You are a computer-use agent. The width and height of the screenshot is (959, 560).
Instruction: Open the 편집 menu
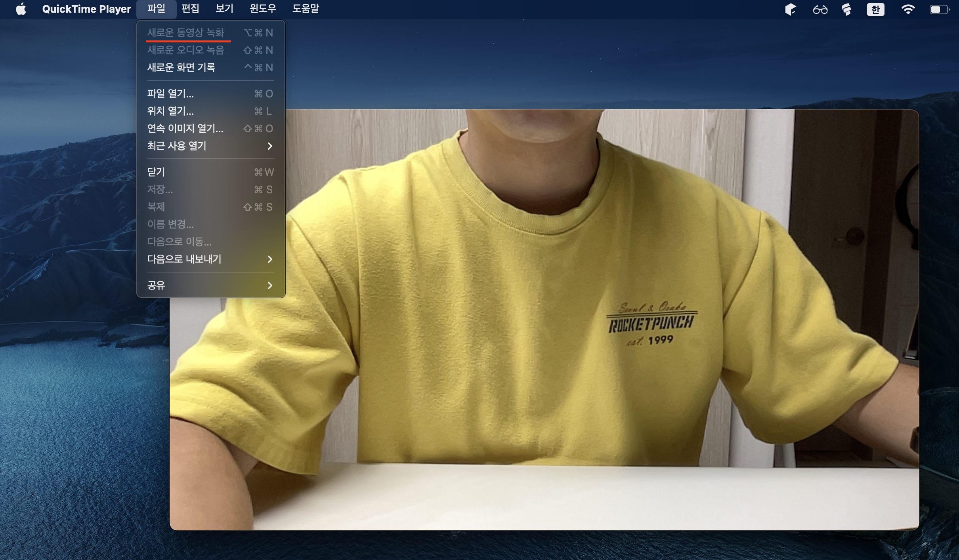click(190, 9)
